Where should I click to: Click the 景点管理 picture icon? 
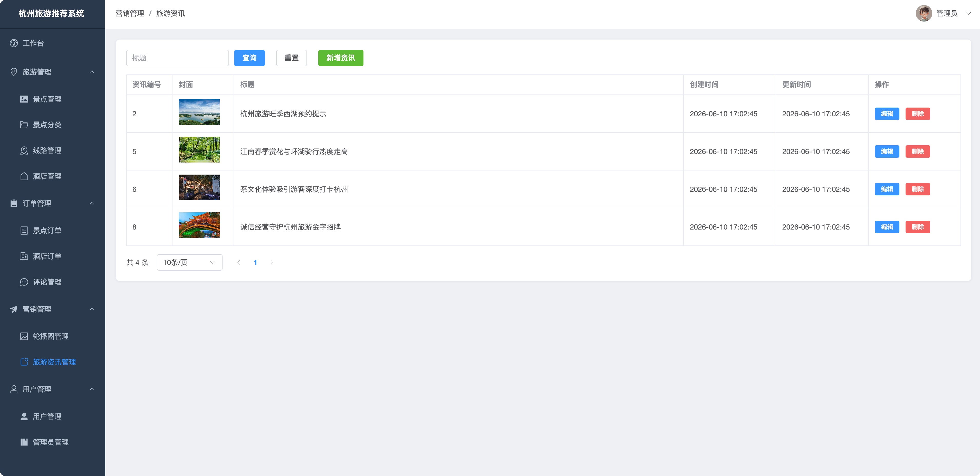(24, 99)
